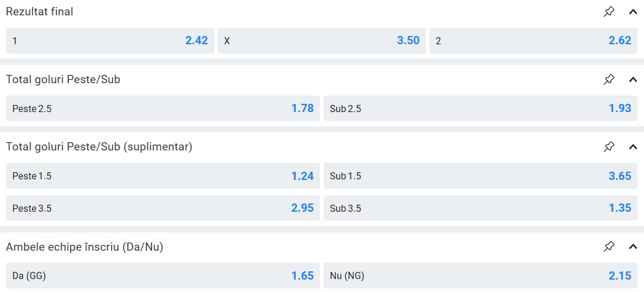Collapse Ambele echipe înscriu (Da/Nu) section

tap(633, 247)
